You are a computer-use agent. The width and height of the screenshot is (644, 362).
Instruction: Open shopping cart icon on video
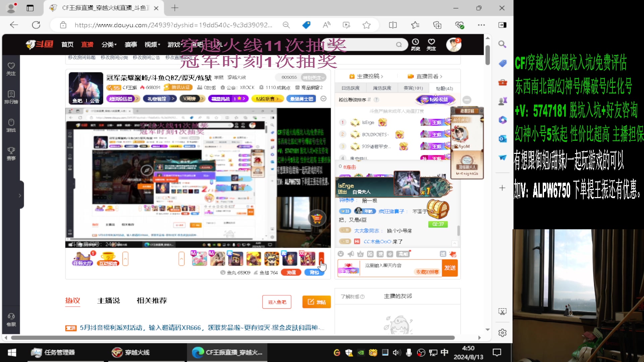317,219
